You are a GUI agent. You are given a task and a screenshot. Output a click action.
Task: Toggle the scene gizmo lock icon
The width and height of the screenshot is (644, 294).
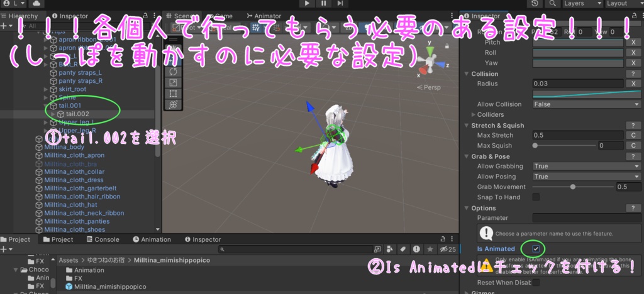pos(446,46)
